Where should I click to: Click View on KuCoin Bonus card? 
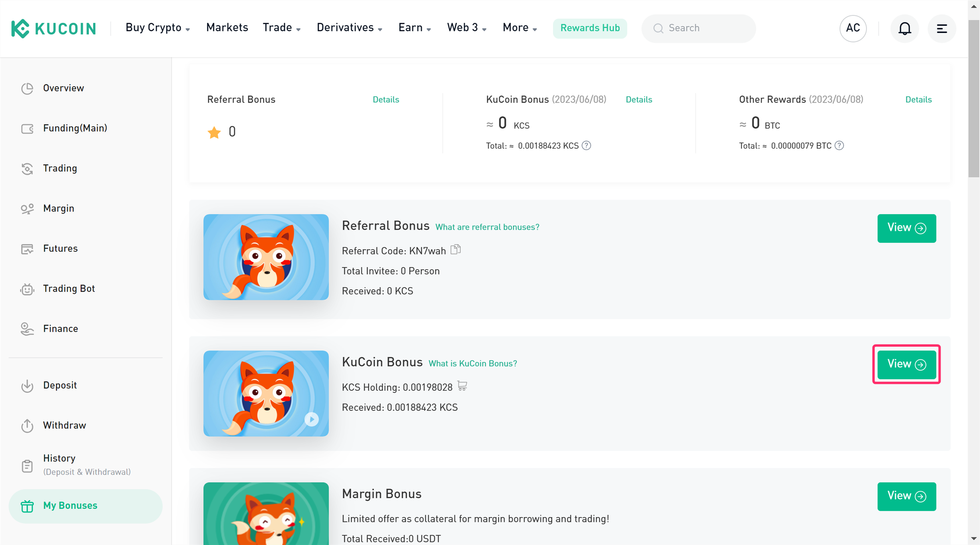point(906,364)
